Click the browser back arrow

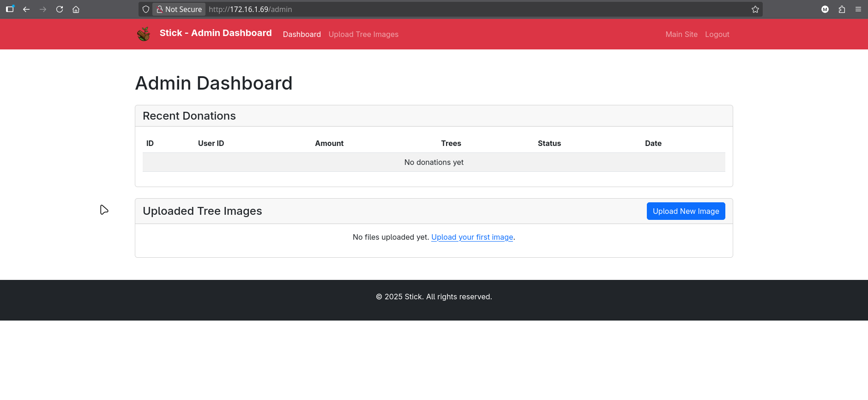[26, 9]
